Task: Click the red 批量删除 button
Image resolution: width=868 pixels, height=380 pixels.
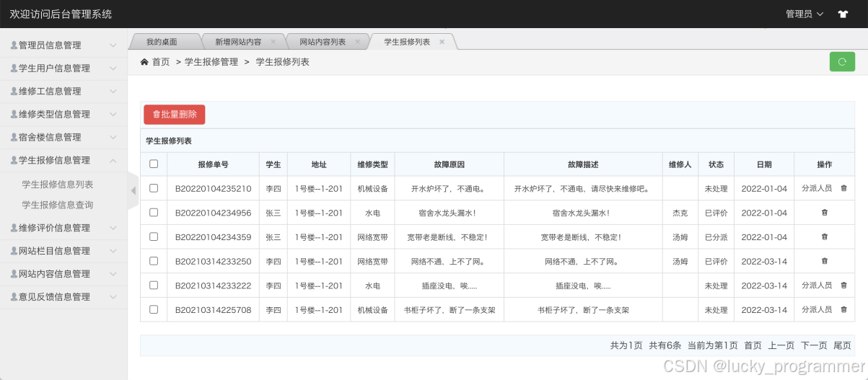Action: (175, 115)
